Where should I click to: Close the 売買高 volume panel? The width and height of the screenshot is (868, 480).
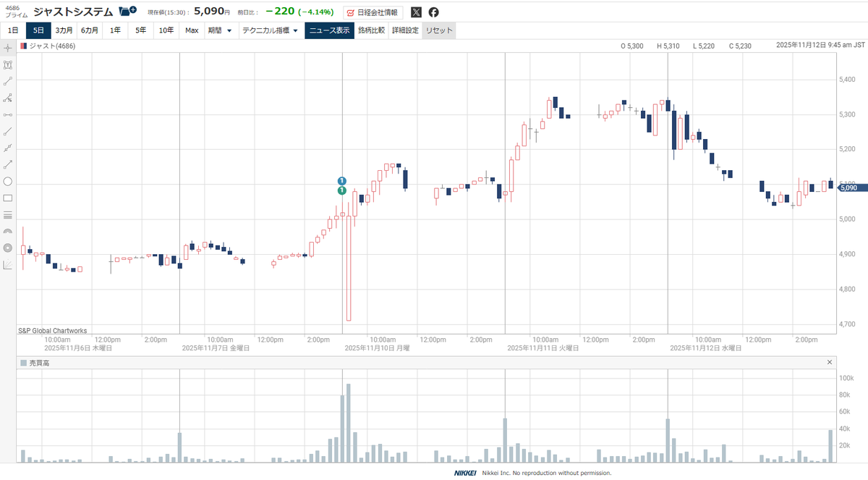point(830,362)
